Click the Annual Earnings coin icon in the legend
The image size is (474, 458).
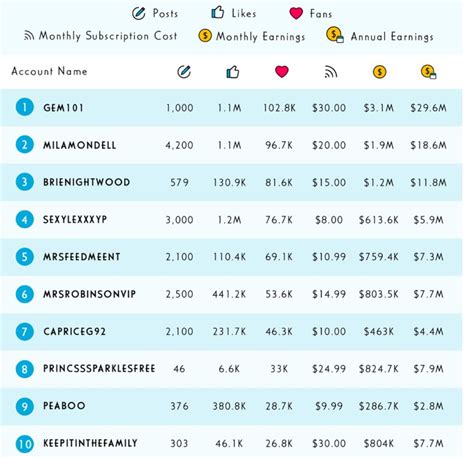(335, 35)
